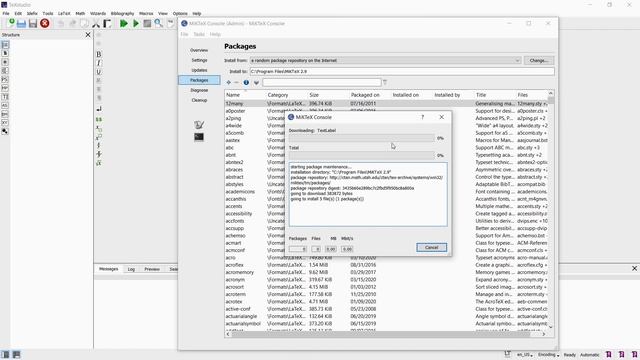640x360 pixels.
Task: Click the Downloading progress bar
Action: (362, 138)
